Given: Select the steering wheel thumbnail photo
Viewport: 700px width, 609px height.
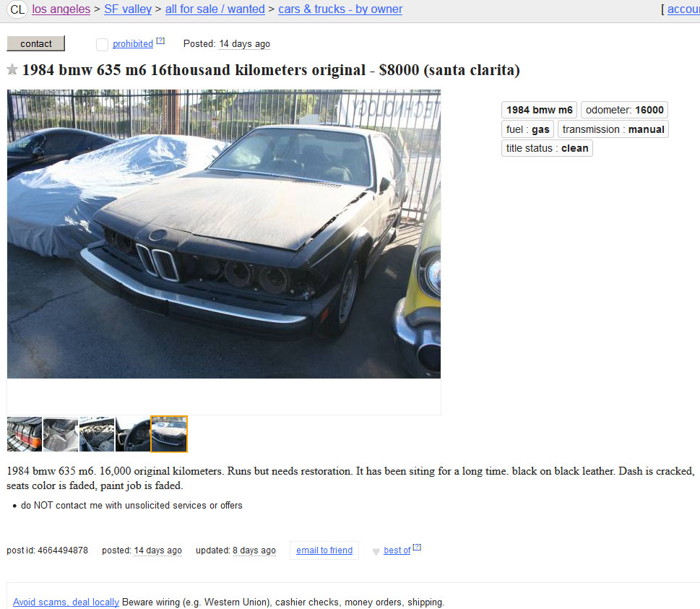Looking at the screenshot, I should coord(133,434).
